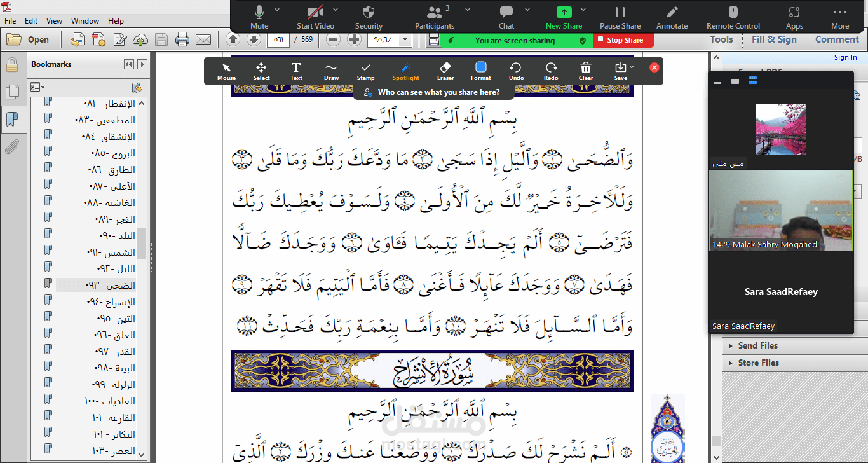The image size is (868, 463).
Task: Open audio options arrow beside Mute
Action: click(x=277, y=10)
